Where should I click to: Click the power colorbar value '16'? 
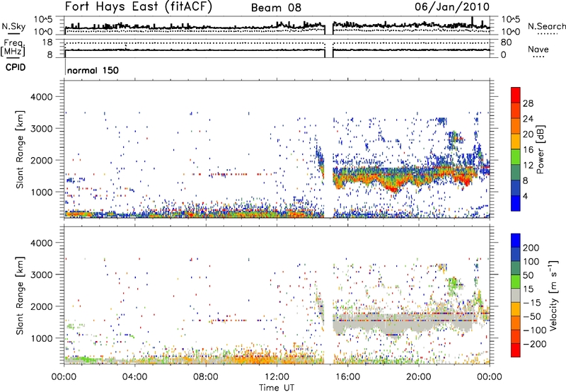click(x=528, y=150)
